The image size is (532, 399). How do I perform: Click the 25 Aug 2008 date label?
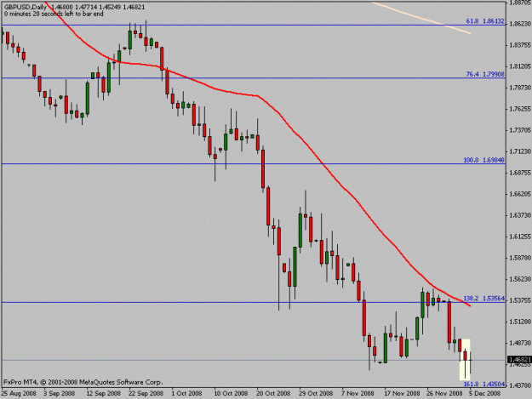19,393
